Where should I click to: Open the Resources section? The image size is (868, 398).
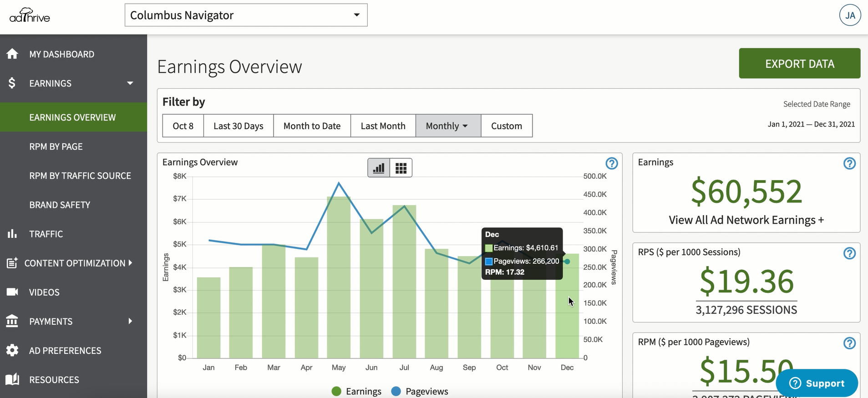[54, 380]
